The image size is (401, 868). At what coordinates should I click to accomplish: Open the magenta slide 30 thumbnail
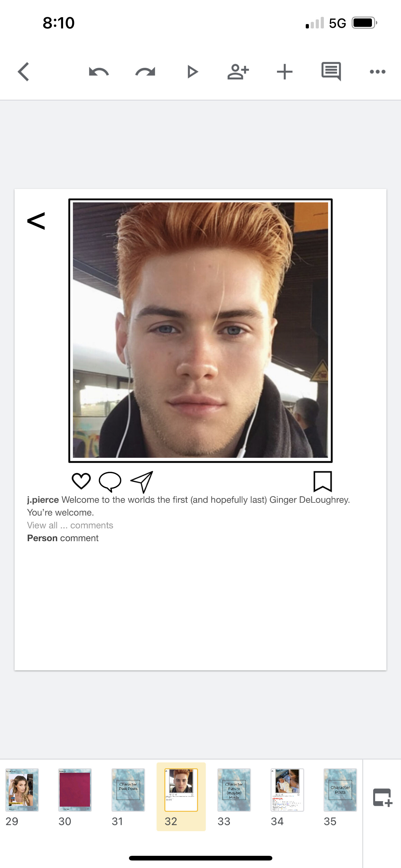pyautogui.click(x=75, y=790)
